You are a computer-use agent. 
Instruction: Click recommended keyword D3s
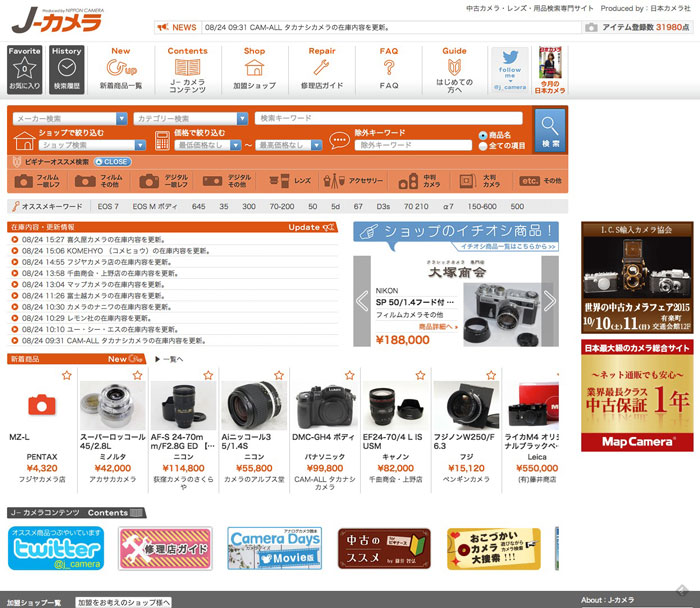pyautogui.click(x=383, y=207)
